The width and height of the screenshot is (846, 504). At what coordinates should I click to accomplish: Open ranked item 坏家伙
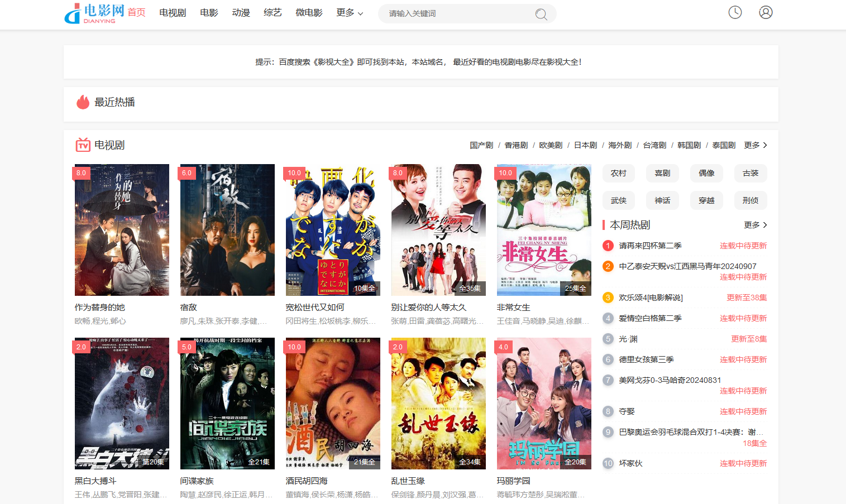click(x=630, y=463)
